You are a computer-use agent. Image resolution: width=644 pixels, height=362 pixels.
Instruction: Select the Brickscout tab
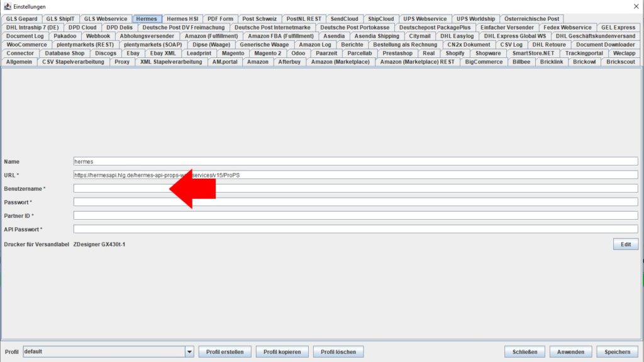[x=620, y=62]
